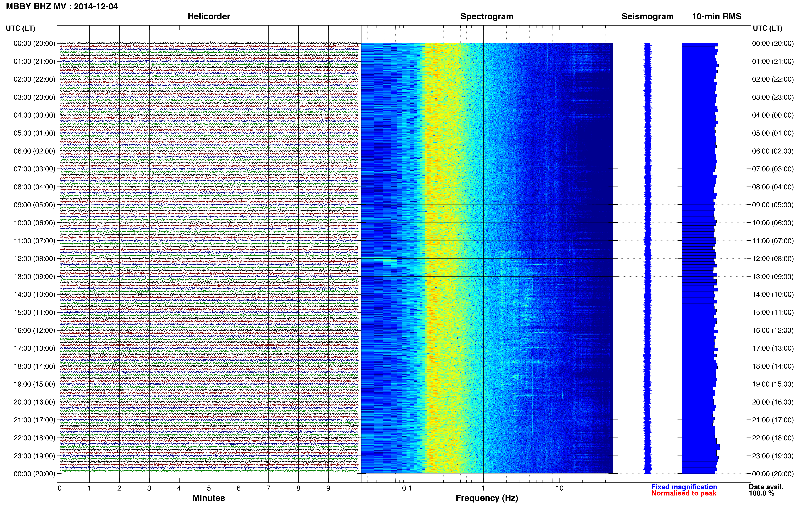Viewport: 812px width, 508px height.
Task: Click the '0' tick on Minutes axis
Action: (60, 488)
